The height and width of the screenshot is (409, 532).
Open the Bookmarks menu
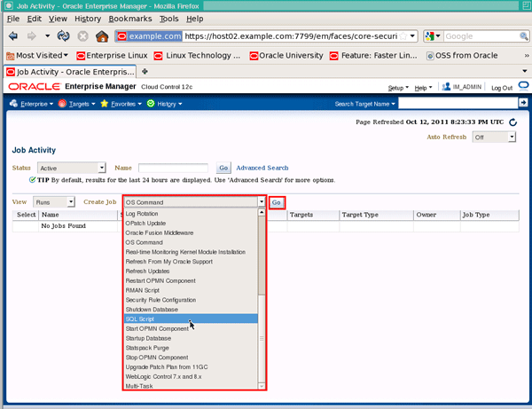point(130,19)
